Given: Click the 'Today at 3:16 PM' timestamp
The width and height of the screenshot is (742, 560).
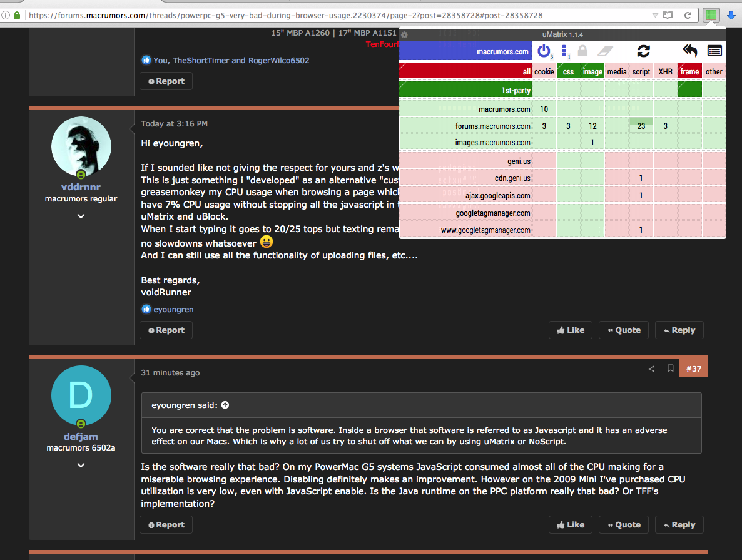Looking at the screenshot, I should pos(174,123).
